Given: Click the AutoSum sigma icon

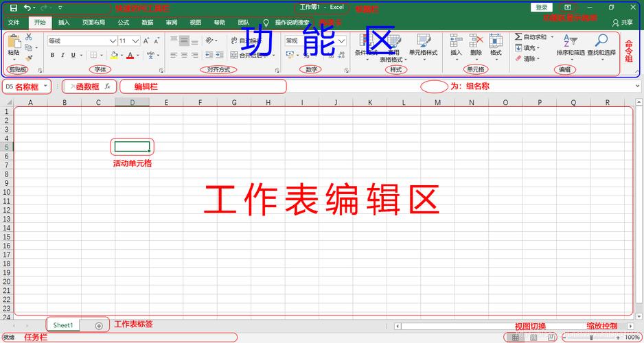Looking at the screenshot, I should click(518, 37).
